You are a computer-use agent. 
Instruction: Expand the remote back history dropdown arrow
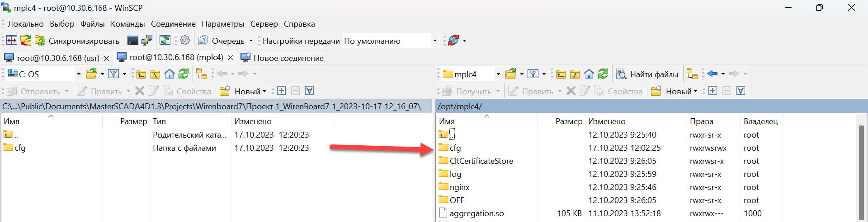coord(723,74)
